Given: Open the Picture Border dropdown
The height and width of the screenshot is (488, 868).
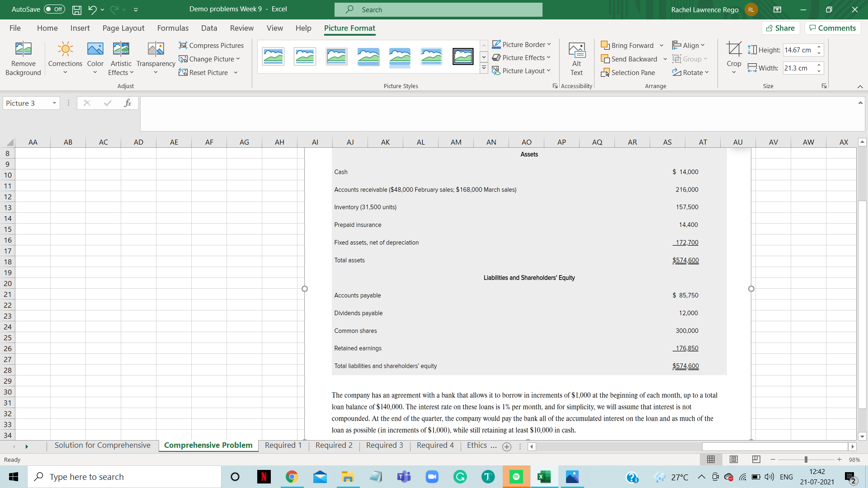Looking at the screenshot, I should tap(521, 44).
